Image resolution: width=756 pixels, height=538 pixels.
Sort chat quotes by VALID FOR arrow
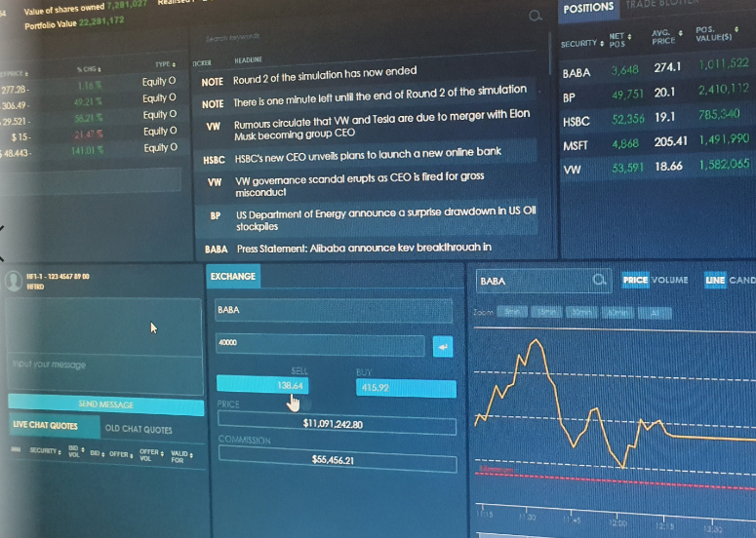click(x=191, y=455)
